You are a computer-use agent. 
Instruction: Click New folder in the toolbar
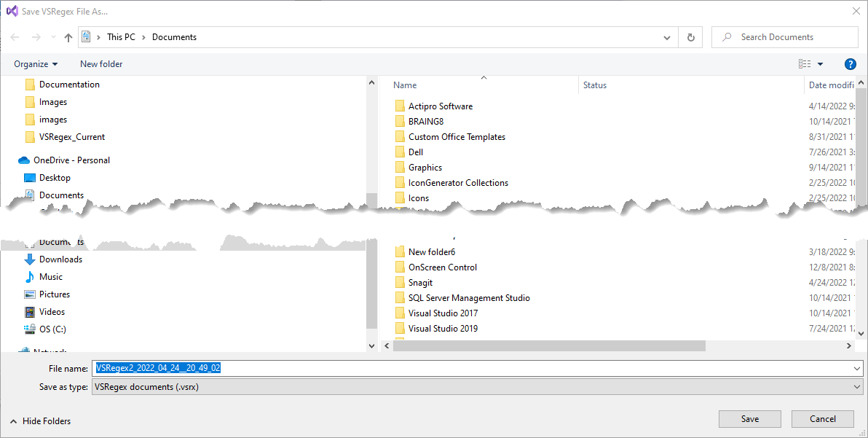(x=101, y=64)
